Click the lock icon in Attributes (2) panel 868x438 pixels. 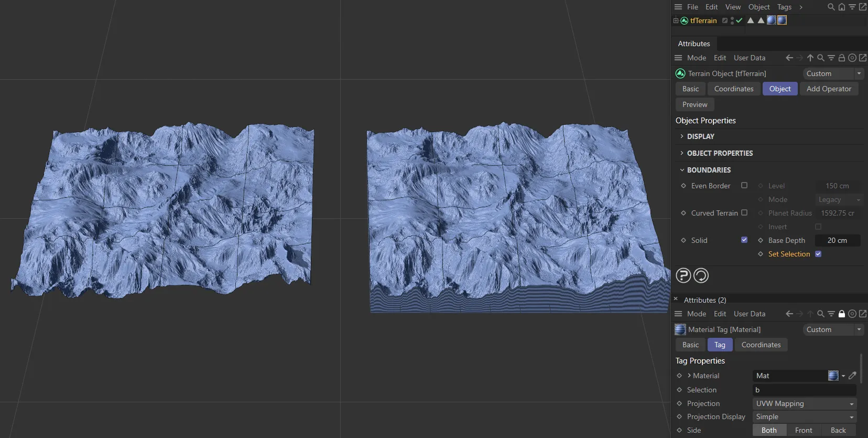point(841,314)
